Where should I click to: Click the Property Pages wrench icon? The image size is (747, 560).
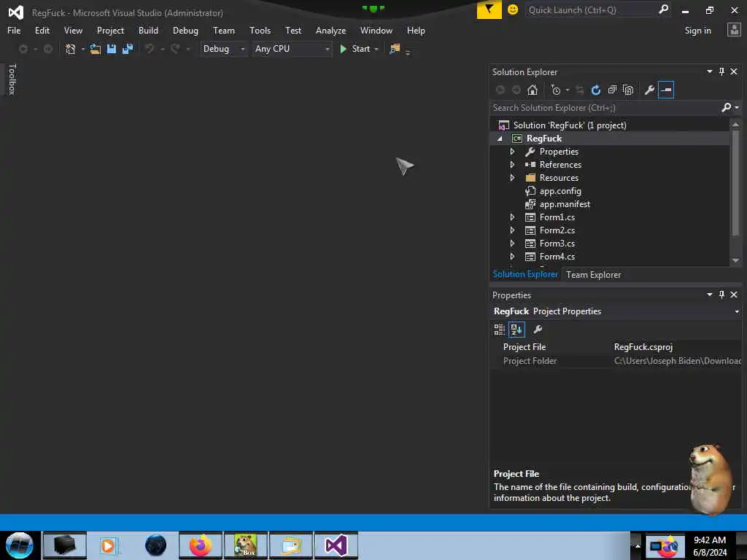click(538, 330)
